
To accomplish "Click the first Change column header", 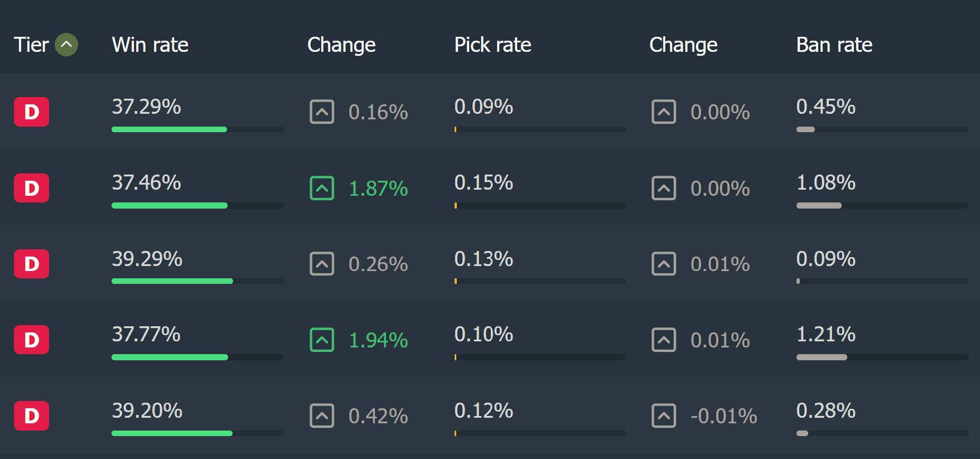I will pyautogui.click(x=341, y=45).
